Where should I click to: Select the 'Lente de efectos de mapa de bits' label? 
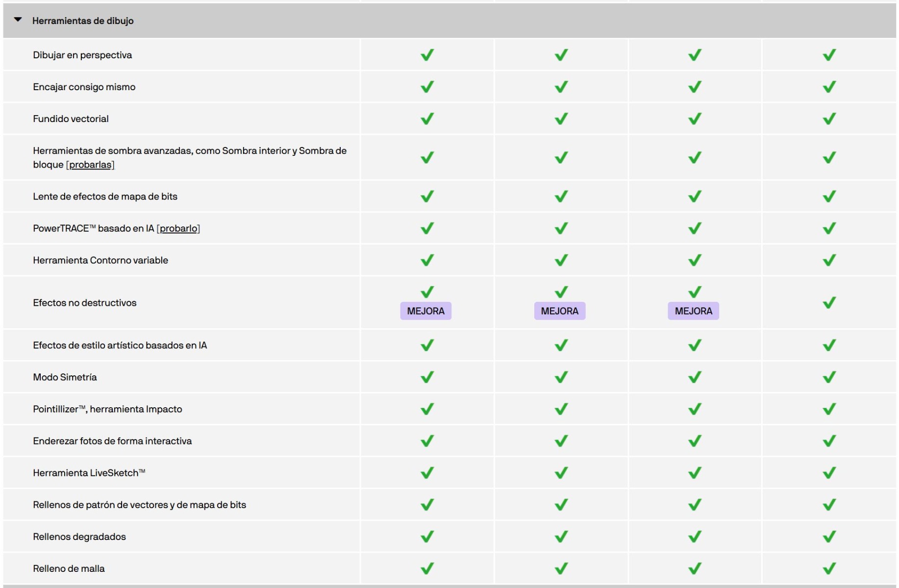point(105,196)
